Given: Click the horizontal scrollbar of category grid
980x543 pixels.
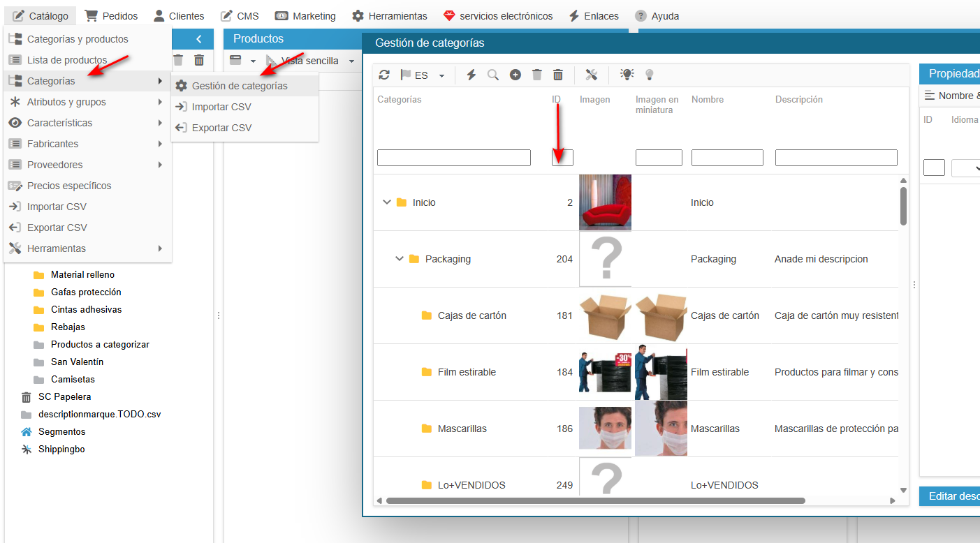Looking at the screenshot, I should (x=595, y=500).
